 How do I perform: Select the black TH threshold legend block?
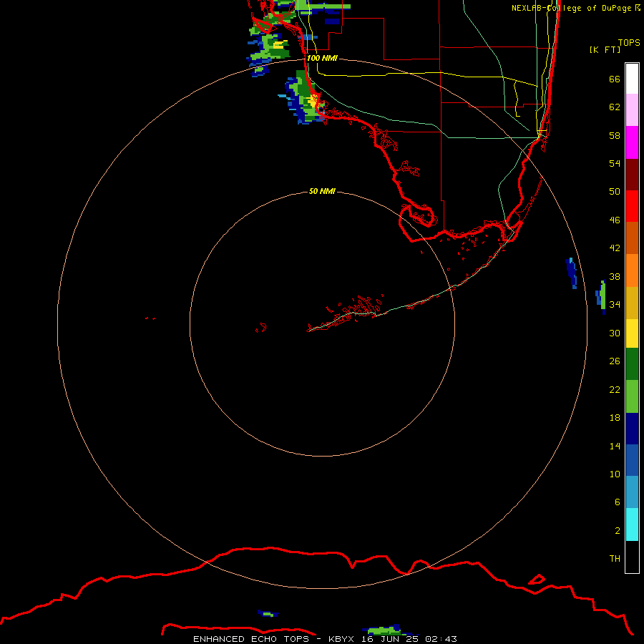pyautogui.click(x=632, y=557)
